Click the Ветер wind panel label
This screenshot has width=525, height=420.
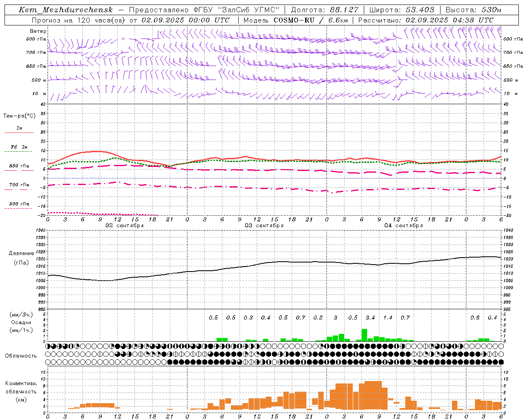(38, 31)
